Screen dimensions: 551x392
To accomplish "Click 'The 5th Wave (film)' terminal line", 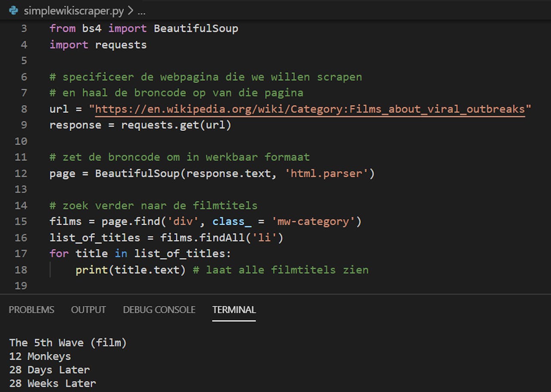I will coord(68,343).
